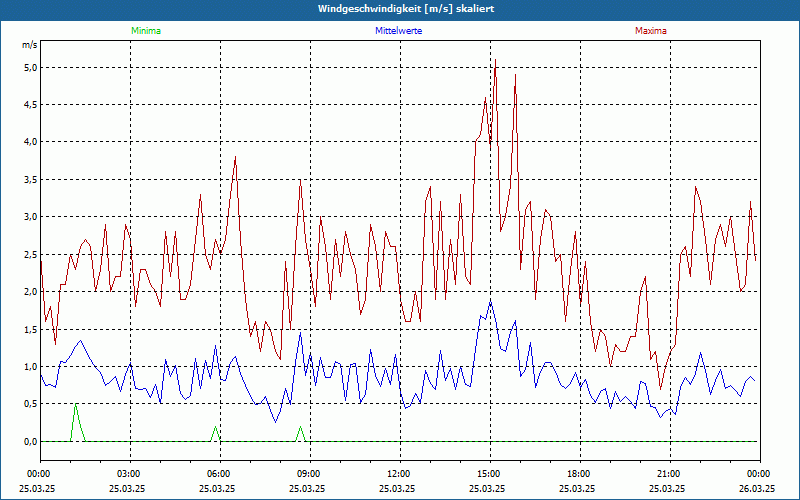Click the 06:00 time label

click(220, 474)
